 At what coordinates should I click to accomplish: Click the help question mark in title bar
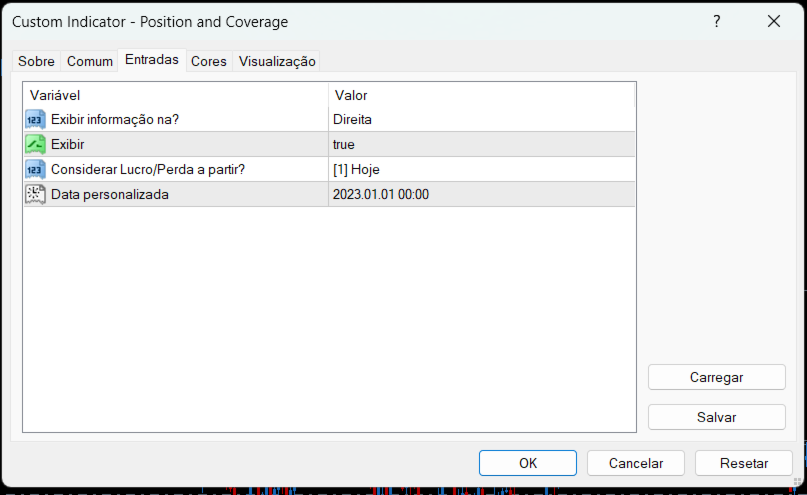(x=716, y=22)
